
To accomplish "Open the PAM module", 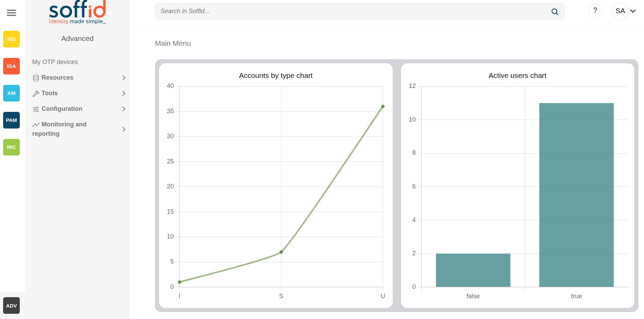I will (x=11, y=120).
